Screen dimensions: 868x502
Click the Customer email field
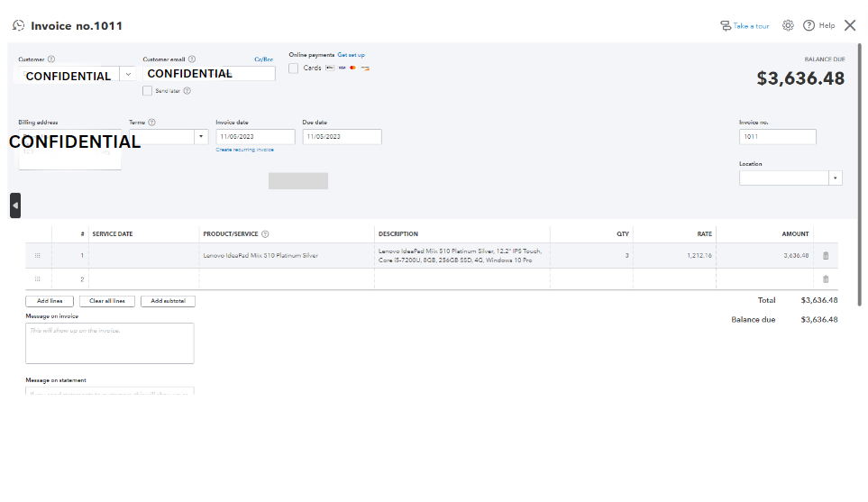coord(209,74)
